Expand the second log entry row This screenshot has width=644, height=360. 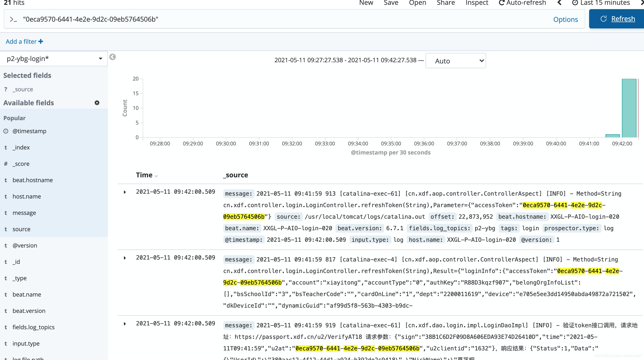point(125,258)
